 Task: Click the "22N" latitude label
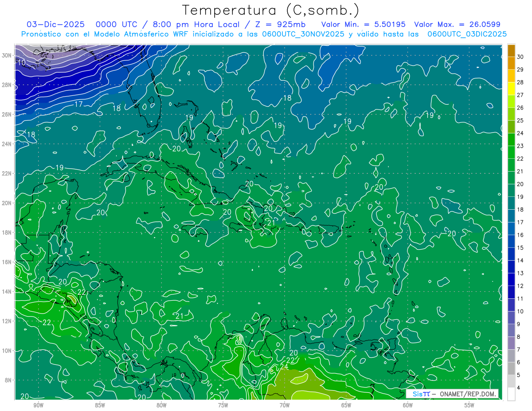7,173
